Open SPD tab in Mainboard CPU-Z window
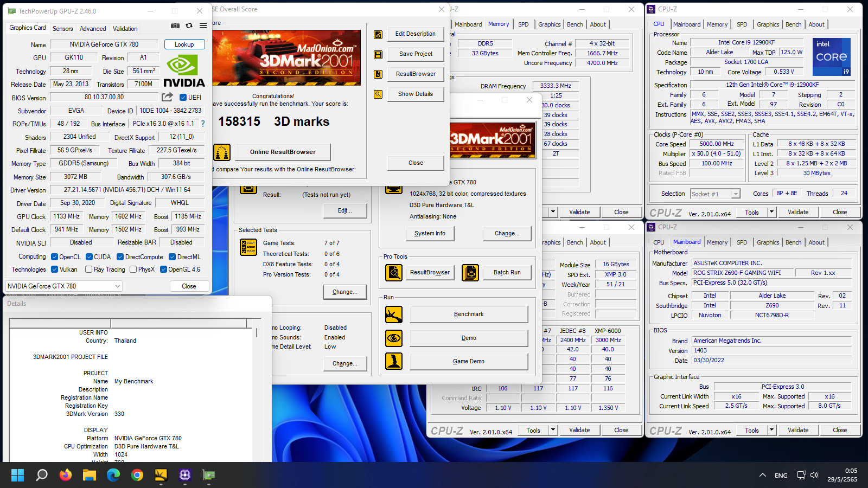Viewport: 868px width, 488px height. pos(742,242)
